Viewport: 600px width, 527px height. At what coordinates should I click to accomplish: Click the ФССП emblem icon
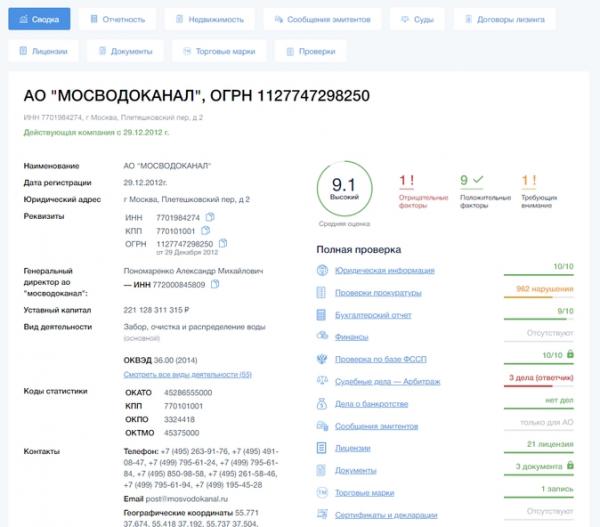pyautogui.click(x=322, y=359)
